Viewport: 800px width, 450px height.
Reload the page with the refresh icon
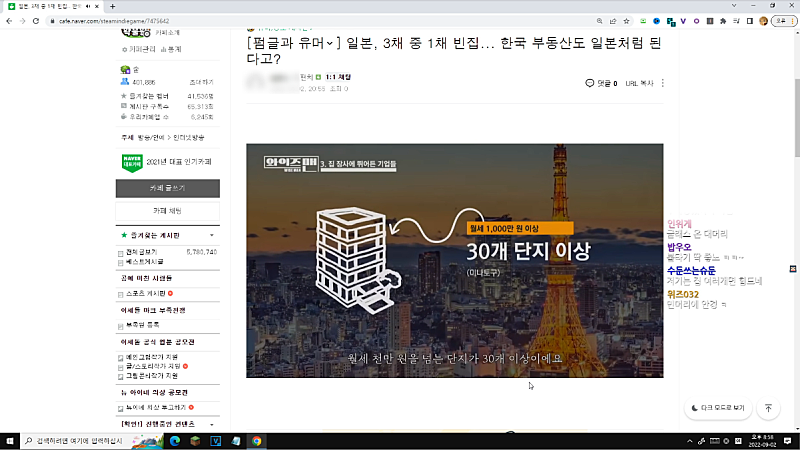point(36,21)
